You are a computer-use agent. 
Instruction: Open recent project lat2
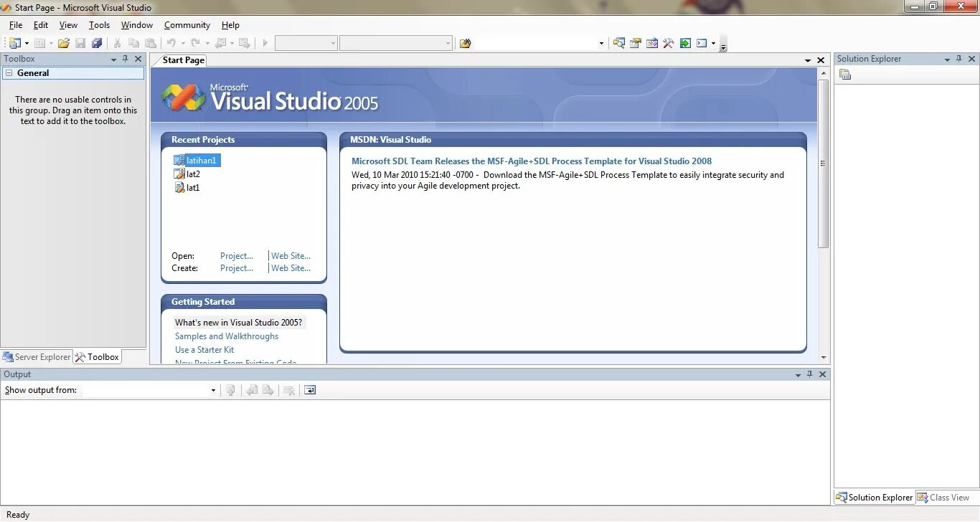[187, 174]
